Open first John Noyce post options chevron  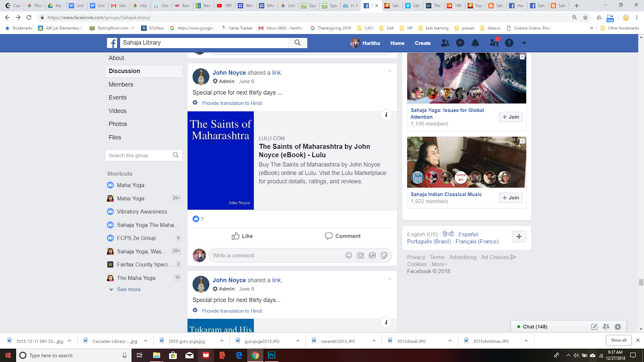click(390, 71)
